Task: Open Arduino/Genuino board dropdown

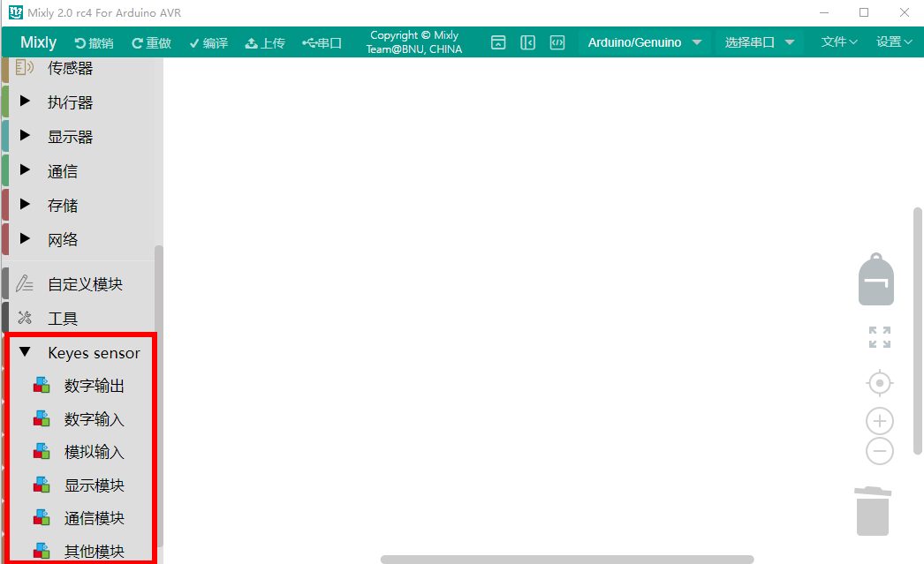Action: point(645,42)
